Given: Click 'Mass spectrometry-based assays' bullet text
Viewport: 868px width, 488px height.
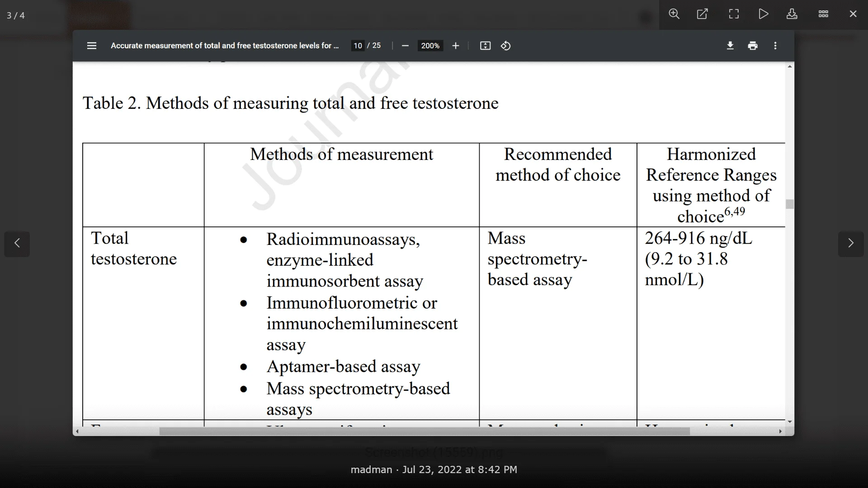Looking at the screenshot, I should click(x=358, y=399).
